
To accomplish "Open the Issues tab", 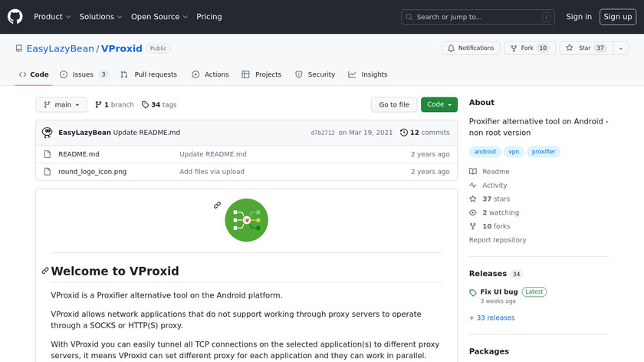I will click(84, 74).
